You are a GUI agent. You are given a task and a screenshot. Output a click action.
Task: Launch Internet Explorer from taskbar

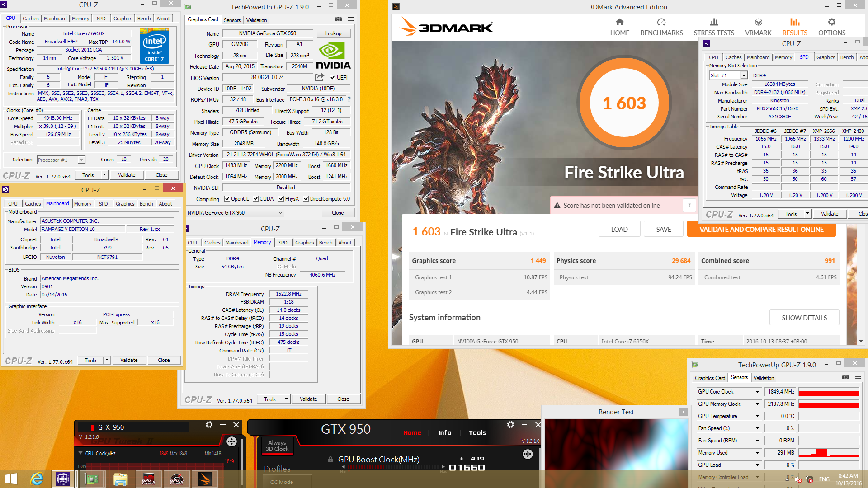[x=36, y=479]
